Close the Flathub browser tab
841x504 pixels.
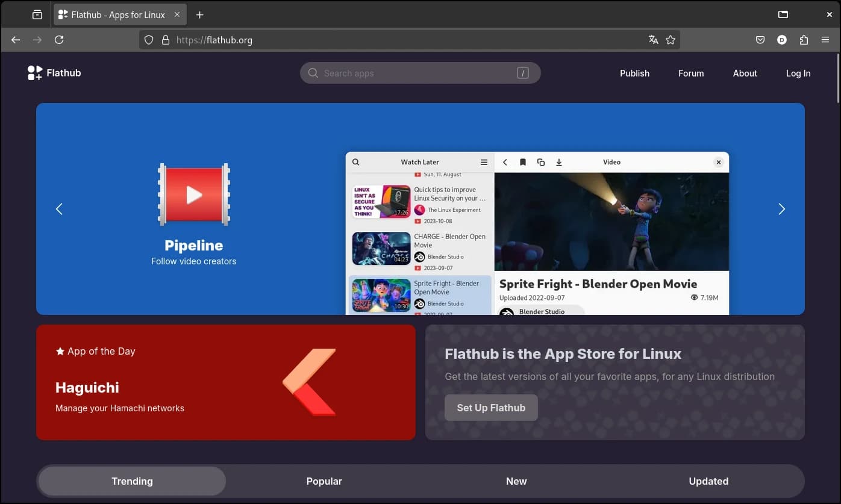coord(177,14)
